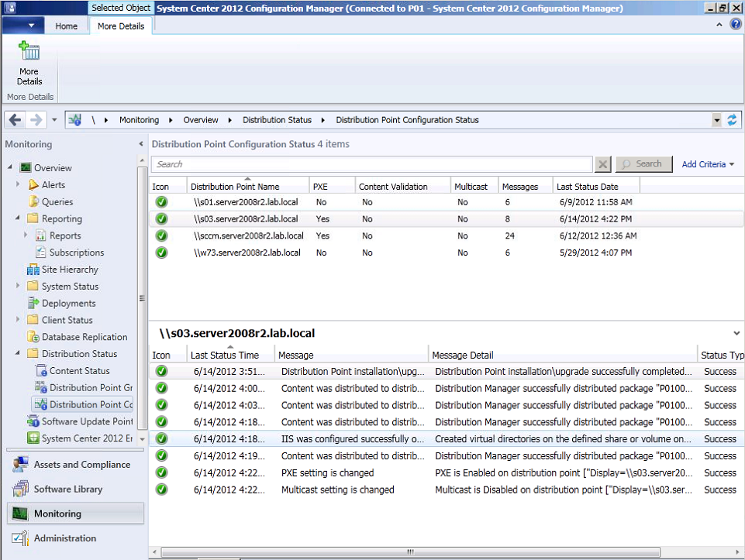Open the address bar dropdown arrow
This screenshot has width=745, height=560.
(x=717, y=120)
